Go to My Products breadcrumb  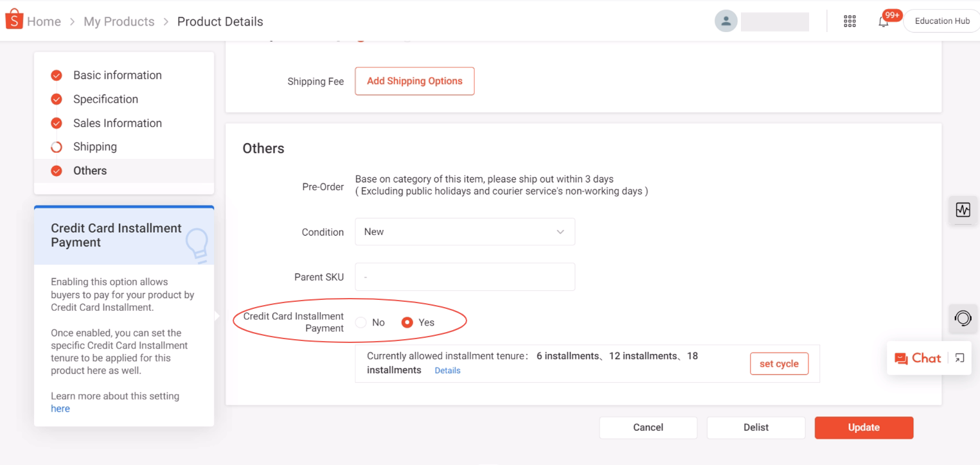pyautogui.click(x=118, y=21)
